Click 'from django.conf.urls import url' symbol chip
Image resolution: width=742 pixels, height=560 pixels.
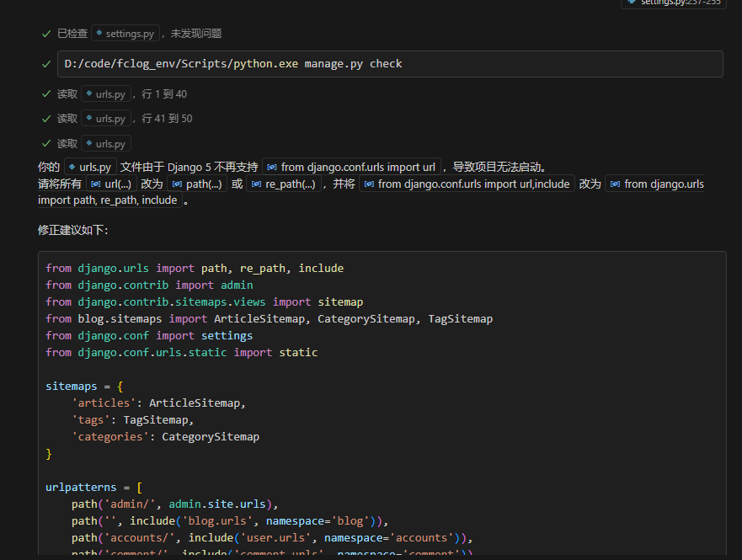(x=351, y=167)
